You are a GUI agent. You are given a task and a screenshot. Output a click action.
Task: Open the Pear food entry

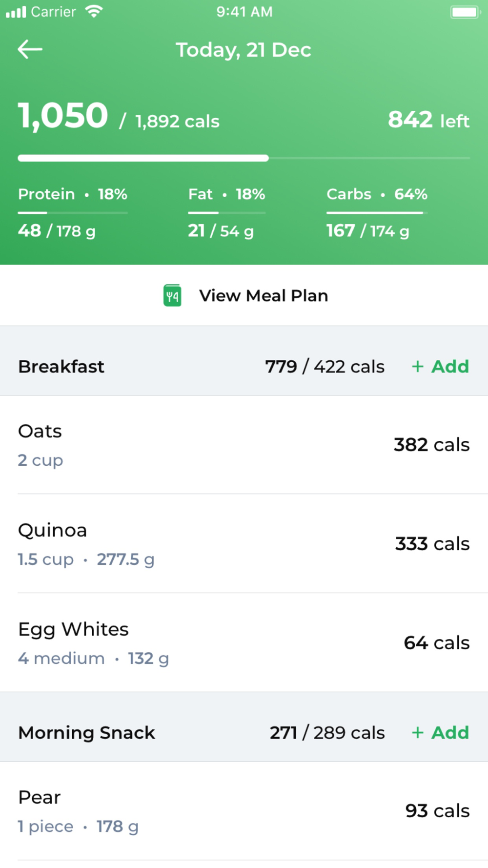coord(244,811)
